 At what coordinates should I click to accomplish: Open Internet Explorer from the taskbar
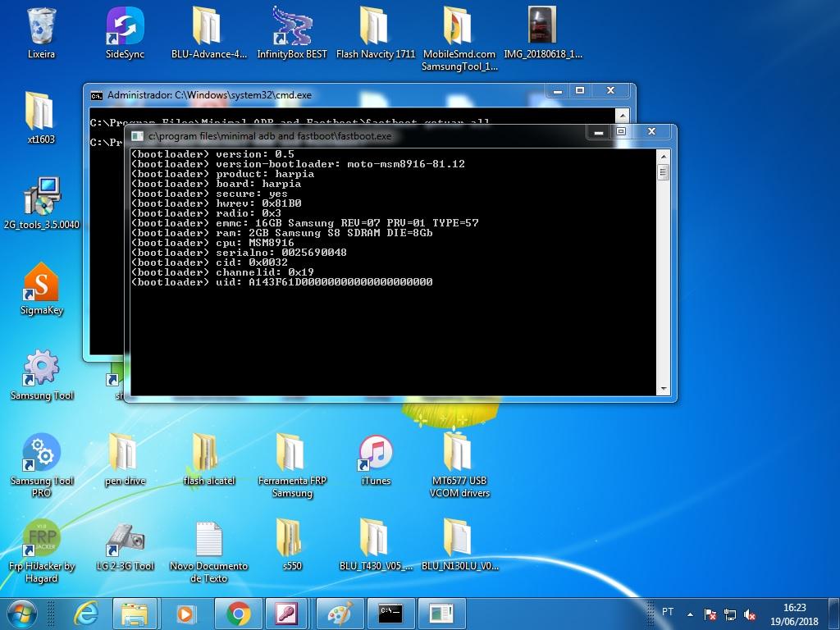(x=85, y=614)
